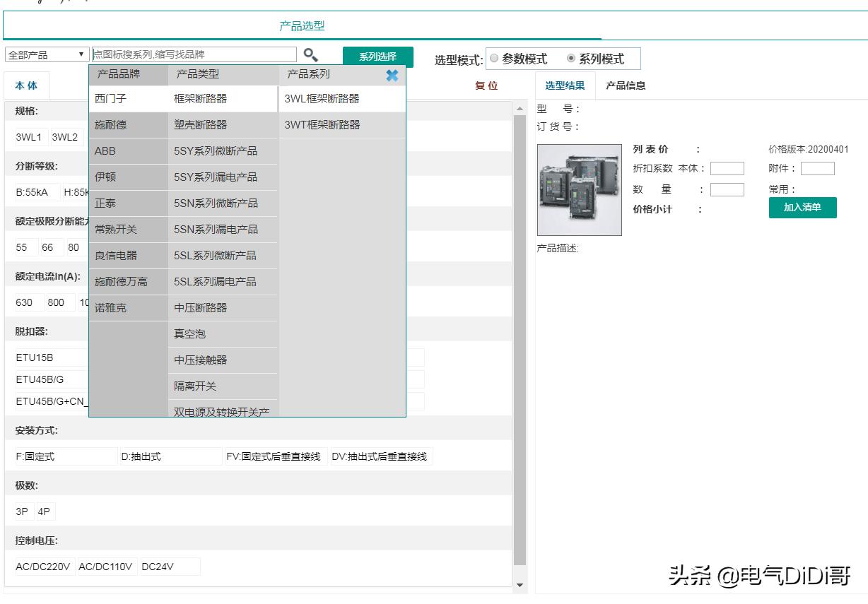Open the 选型结果 tab

coord(565,86)
